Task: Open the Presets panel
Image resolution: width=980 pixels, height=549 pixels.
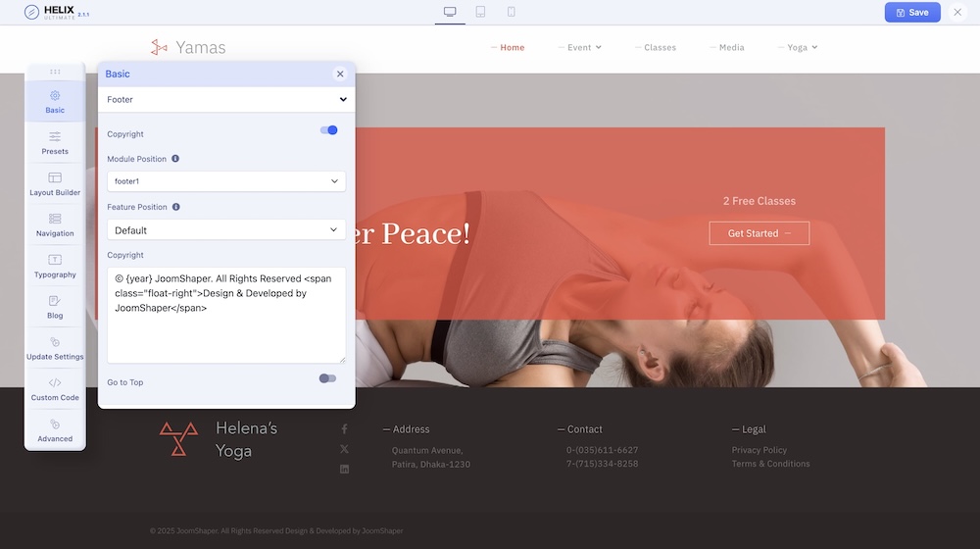Action: [x=55, y=142]
